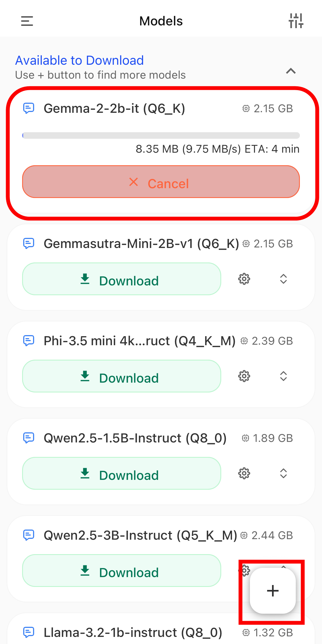Click chat icon beside Gemma-2-2b-it
322x644 pixels.
29,108
